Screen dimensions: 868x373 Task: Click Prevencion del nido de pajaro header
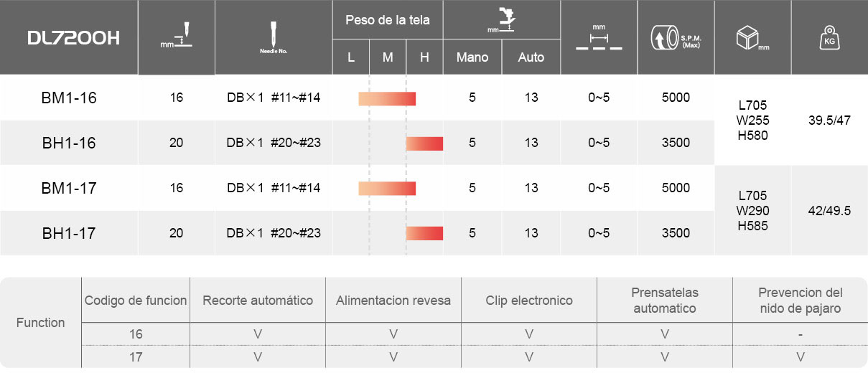(x=801, y=301)
